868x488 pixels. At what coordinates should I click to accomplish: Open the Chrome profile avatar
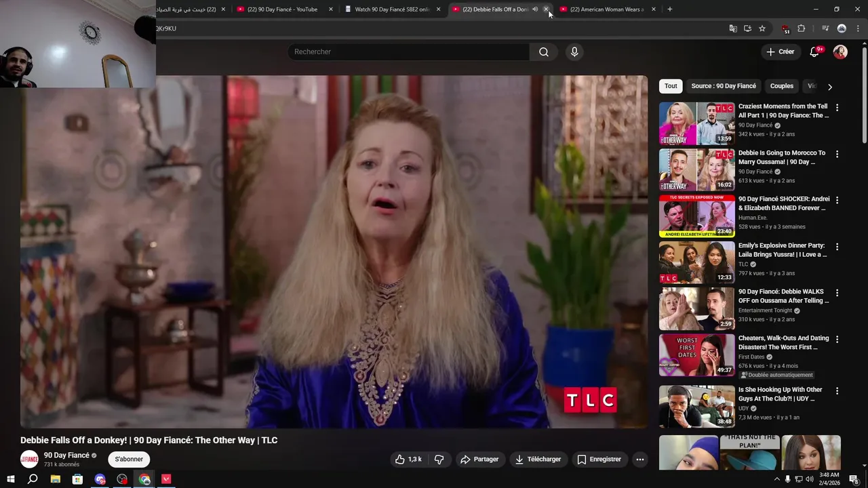click(x=842, y=28)
